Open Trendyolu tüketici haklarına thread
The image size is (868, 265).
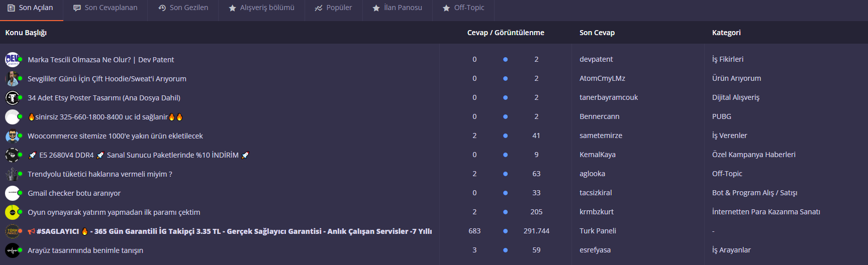pyautogui.click(x=100, y=174)
